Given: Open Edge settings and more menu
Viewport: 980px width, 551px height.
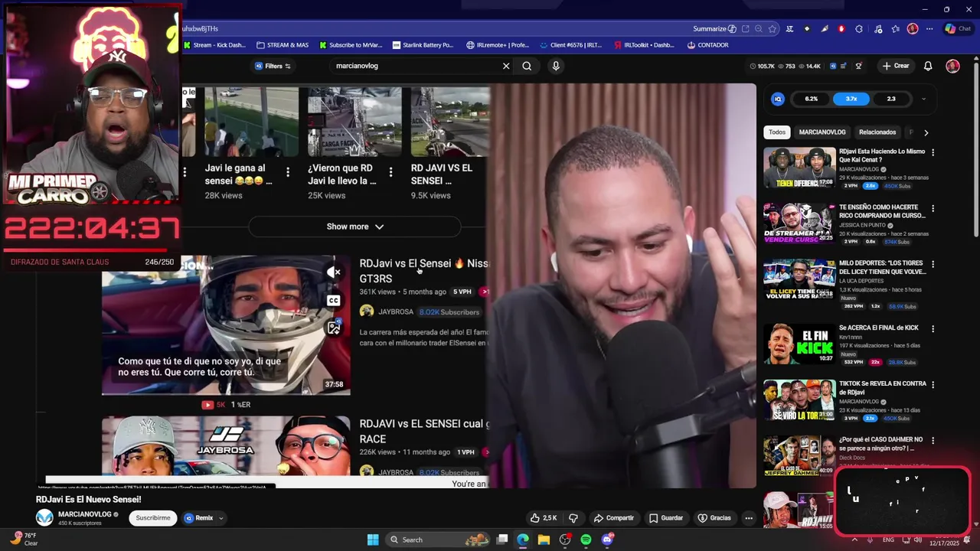Looking at the screenshot, I should pos(929,29).
